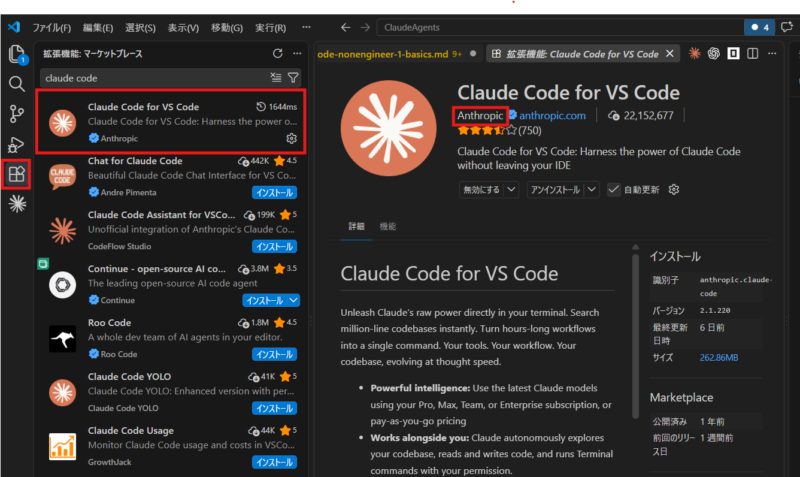Click the notification badge showing 4
The image size is (800, 477).
[x=760, y=27]
